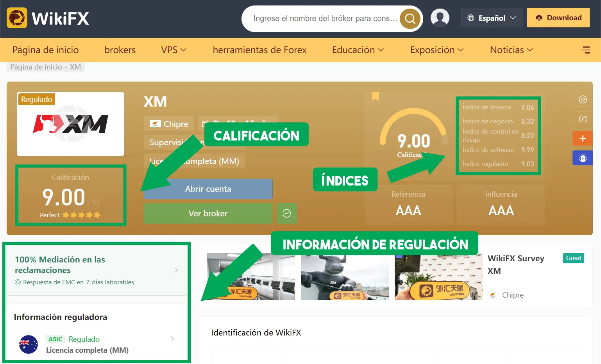Click the WikiFX logo
Viewport: 601px width, 364px height.
coord(48,18)
